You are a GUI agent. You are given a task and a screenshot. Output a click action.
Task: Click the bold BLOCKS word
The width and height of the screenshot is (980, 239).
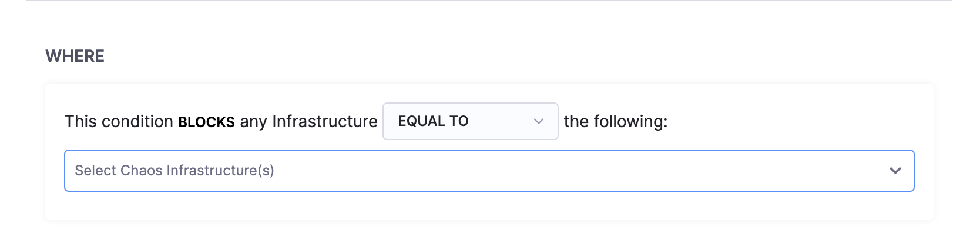pos(206,122)
